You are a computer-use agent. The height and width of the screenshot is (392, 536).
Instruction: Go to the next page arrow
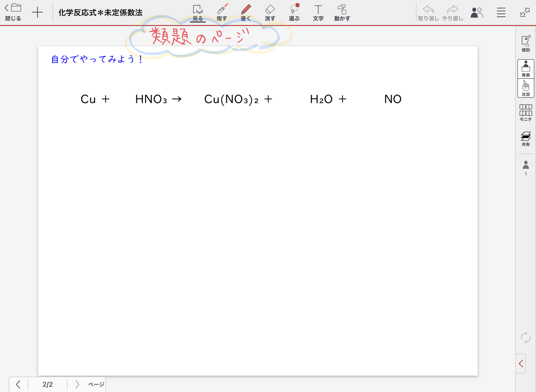(77, 384)
